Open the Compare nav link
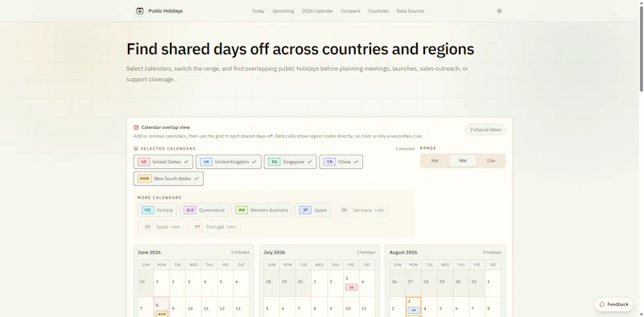 pos(351,11)
